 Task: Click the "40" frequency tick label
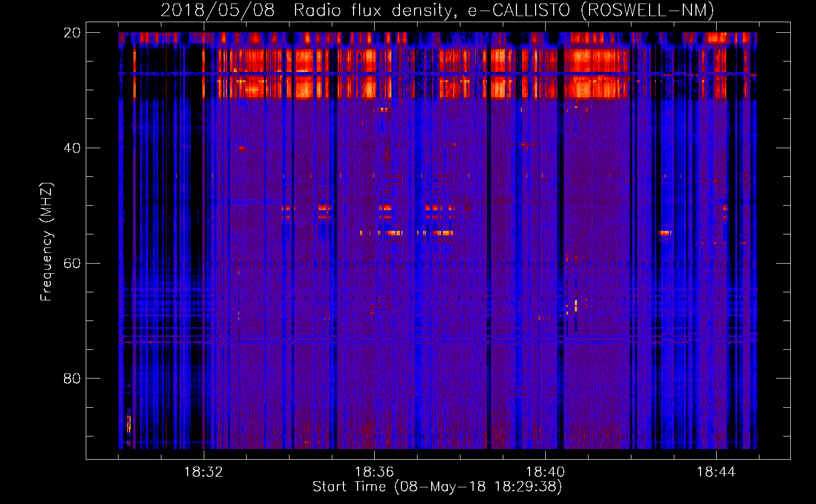[x=72, y=148]
